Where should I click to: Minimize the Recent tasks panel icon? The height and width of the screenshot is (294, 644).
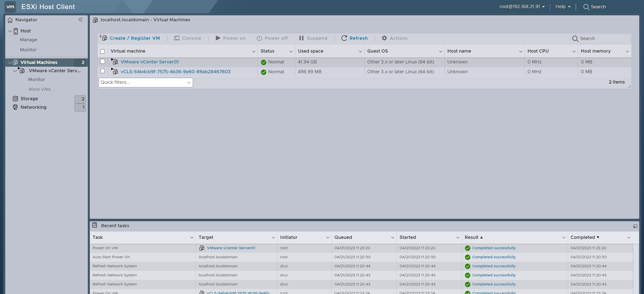[635, 226]
